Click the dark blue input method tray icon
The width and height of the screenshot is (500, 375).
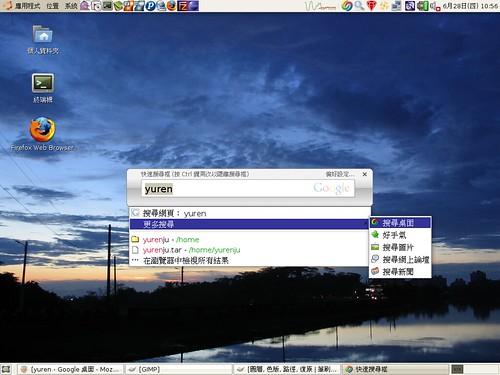[x=410, y=6]
